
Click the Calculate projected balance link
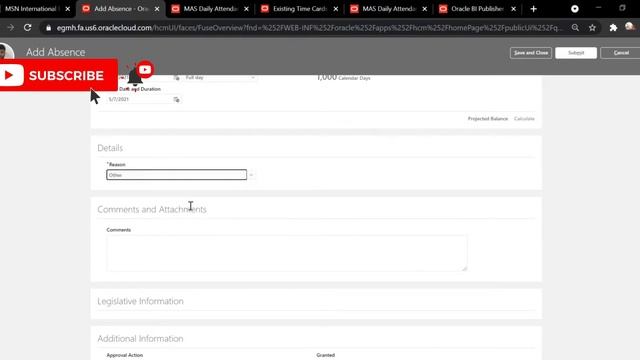(524, 119)
